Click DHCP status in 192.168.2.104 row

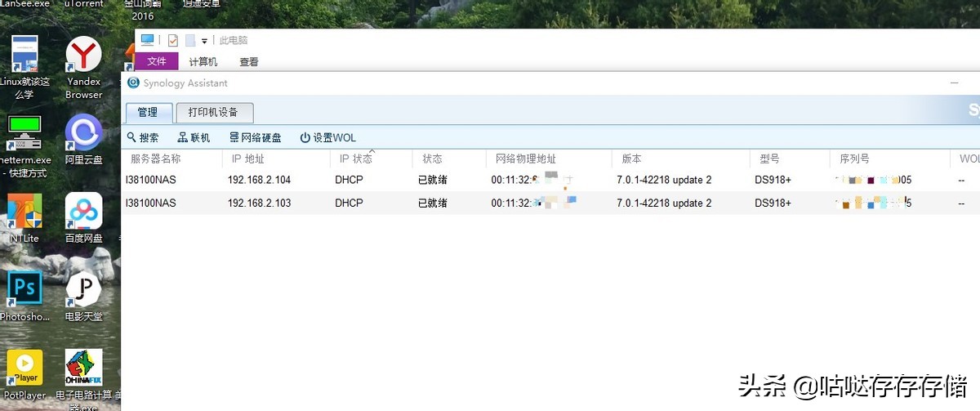click(x=349, y=180)
